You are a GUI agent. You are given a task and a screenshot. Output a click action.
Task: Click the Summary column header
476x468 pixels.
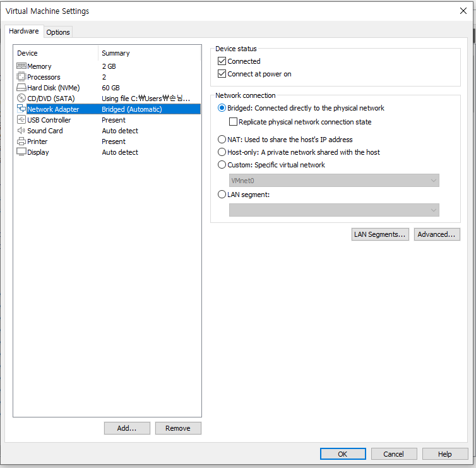(x=116, y=53)
